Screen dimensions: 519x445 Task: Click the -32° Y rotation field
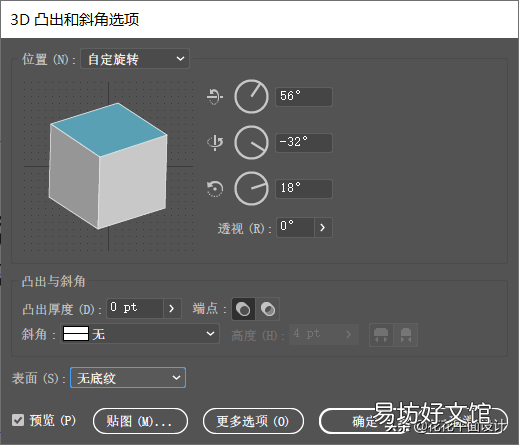[304, 143]
